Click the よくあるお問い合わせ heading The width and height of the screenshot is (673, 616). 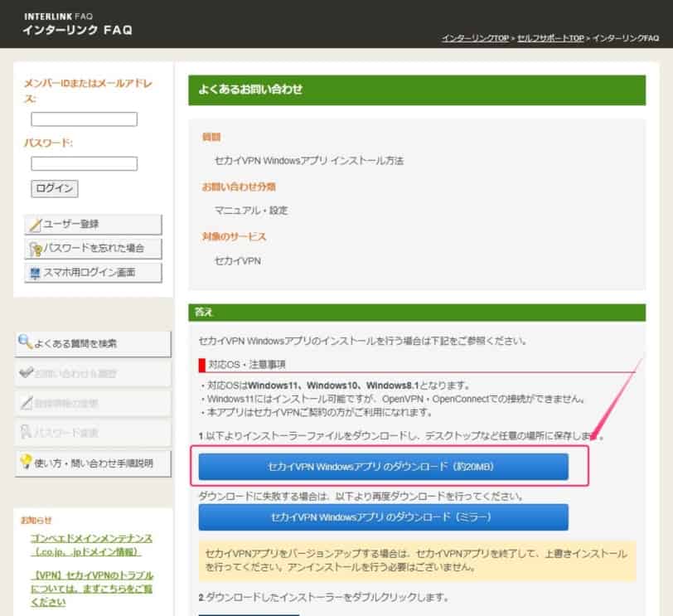[x=250, y=90]
